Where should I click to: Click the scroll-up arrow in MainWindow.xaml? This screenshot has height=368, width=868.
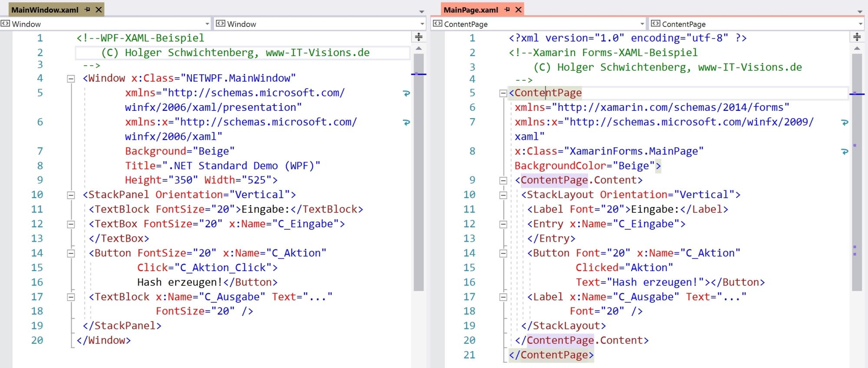coord(419,48)
